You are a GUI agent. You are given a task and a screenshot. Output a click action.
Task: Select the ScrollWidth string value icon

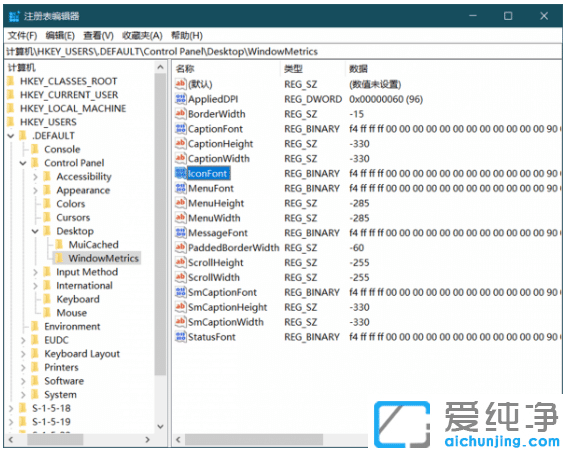pyautogui.click(x=180, y=277)
